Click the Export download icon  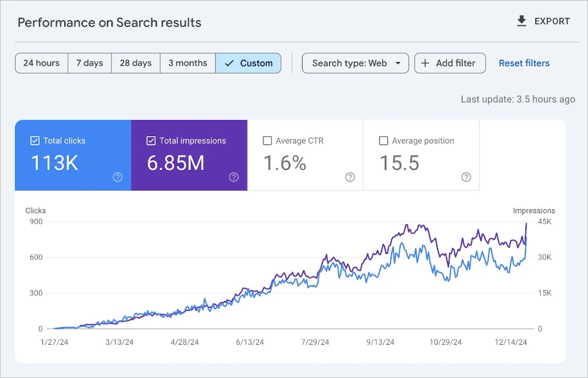coord(521,21)
